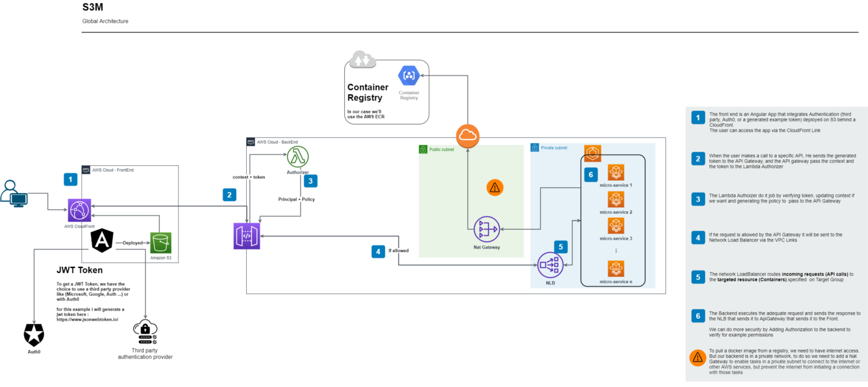Click the Auth0 shield icon
The width and height of the screenshot is (868, 387).
pos(33,335)
